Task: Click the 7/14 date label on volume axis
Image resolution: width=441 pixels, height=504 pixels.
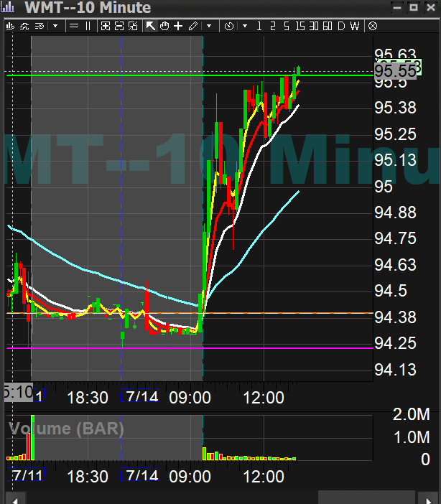Action: [x=142, y=475]
